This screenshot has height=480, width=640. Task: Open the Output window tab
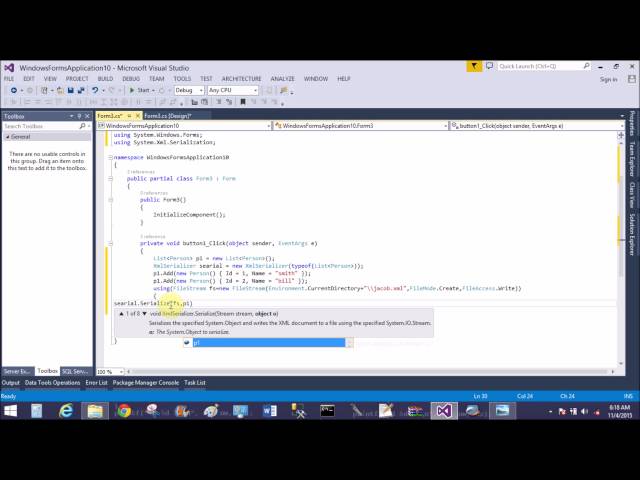(11, 383)
